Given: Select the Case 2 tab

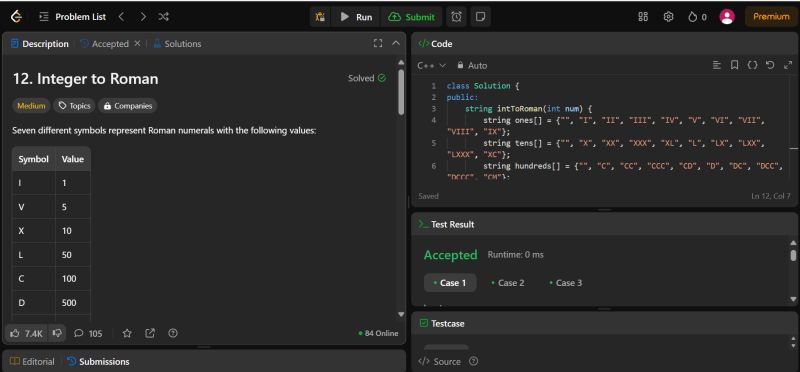Looking at the screenshot, I should pyautogui.click(x=508, y=283).
